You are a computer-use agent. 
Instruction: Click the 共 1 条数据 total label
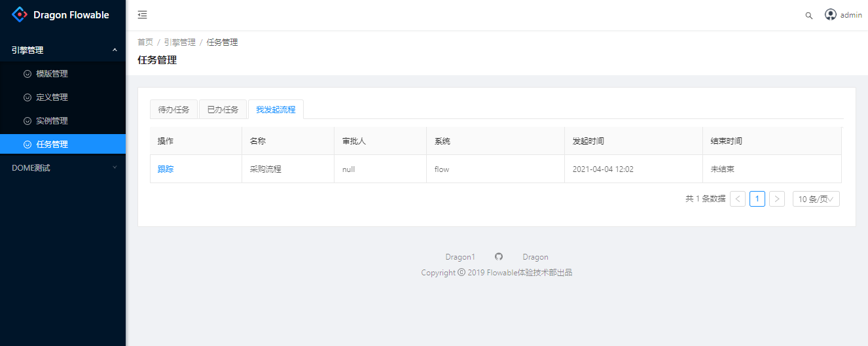coord(706,199)
